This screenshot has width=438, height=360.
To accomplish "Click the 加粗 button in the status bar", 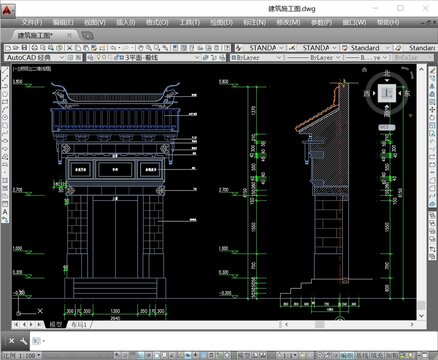I will pyautogui.click(x=392, y=355).
